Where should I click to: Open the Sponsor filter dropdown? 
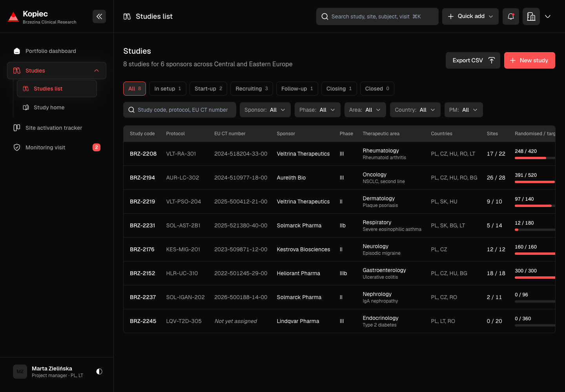point(265,110)
